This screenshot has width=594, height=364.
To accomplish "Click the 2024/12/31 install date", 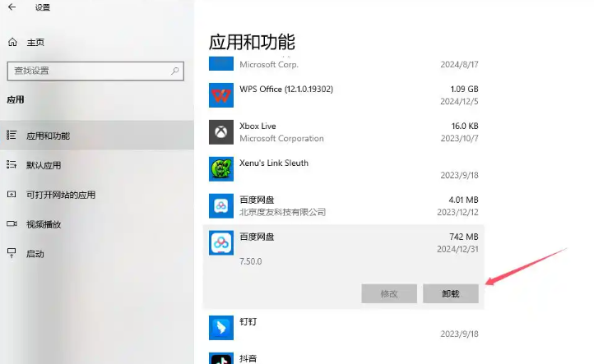I will pyautogui.click(x=457, y=249).
